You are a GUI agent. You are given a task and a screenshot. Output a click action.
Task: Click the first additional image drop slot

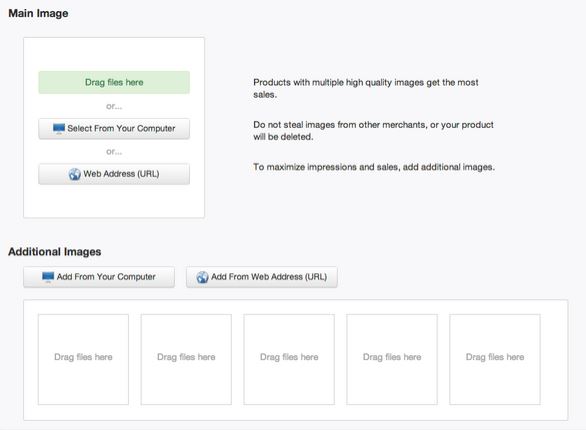coord(83,359)
